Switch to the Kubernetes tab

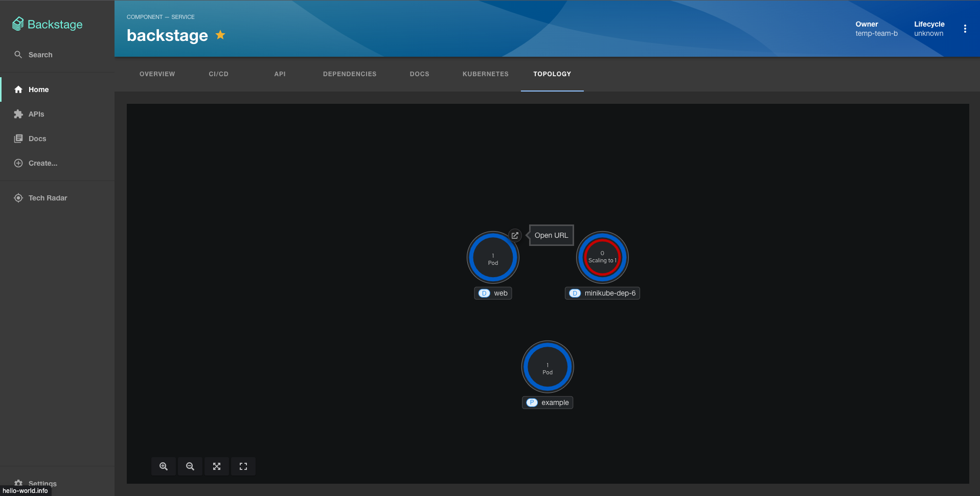(x=485, y=74)
